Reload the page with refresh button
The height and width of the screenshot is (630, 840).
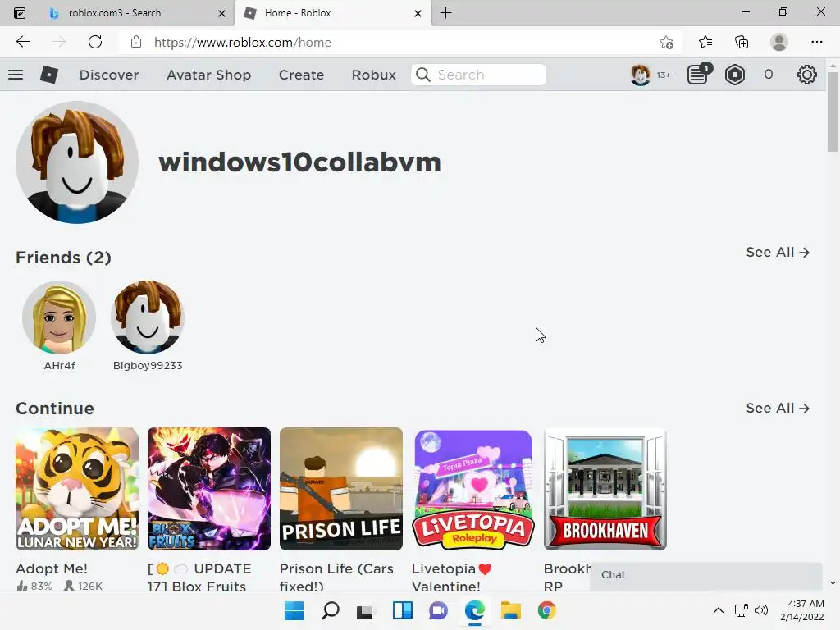95,42
